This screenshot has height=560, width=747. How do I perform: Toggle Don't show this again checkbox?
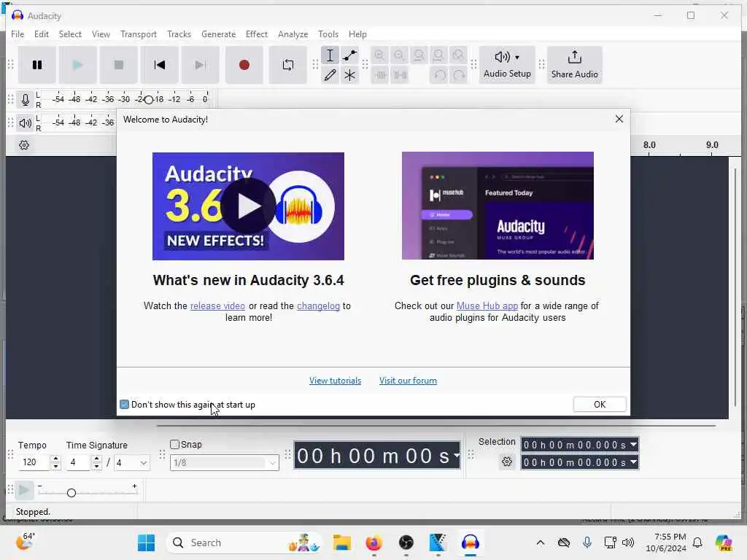[x=124, y=404]
